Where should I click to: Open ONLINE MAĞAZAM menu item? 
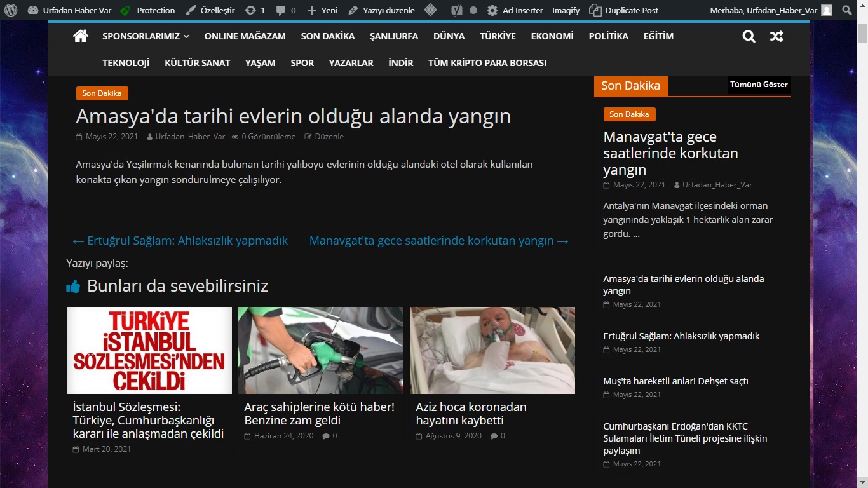pos(245,36)
